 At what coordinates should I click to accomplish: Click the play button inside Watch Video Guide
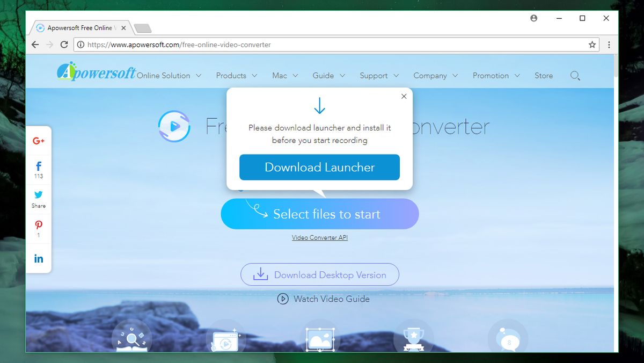pos(282,299)
